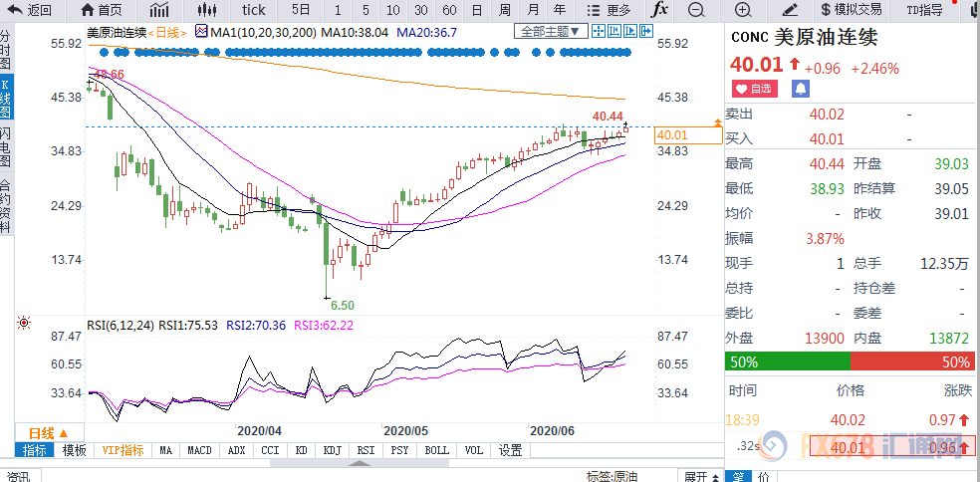Click the crosshair icon beside 全部主题
The width and height of the screenshot is (980, 482).
coord(598,30)
